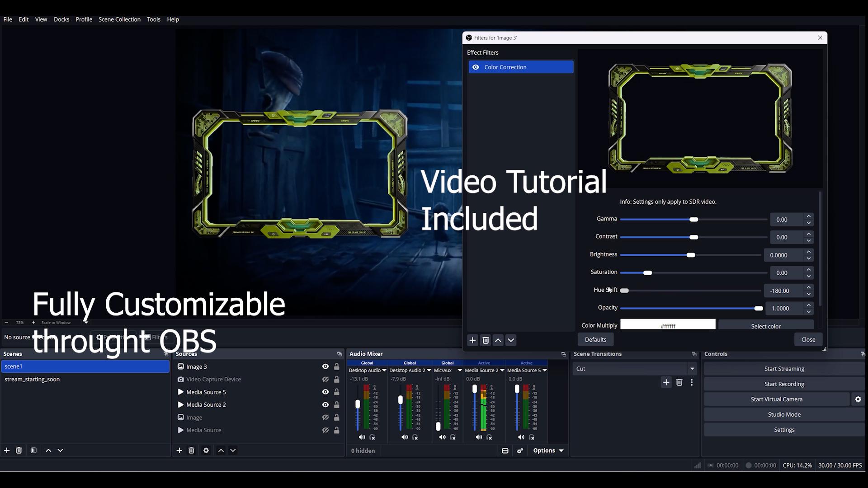Viewport: 868px width, 488px height.
Task: Open Virtual Camera settings gear
Action: pos(858,399)
